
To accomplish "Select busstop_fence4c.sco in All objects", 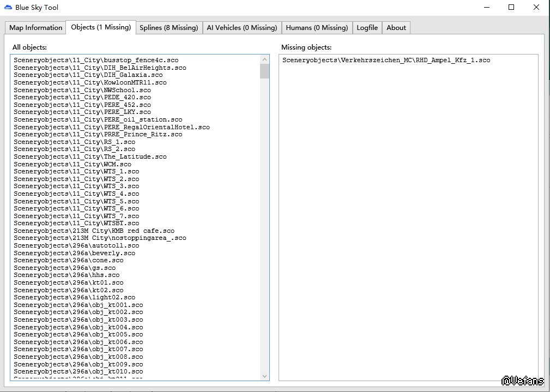I will [x=96, y=61].
